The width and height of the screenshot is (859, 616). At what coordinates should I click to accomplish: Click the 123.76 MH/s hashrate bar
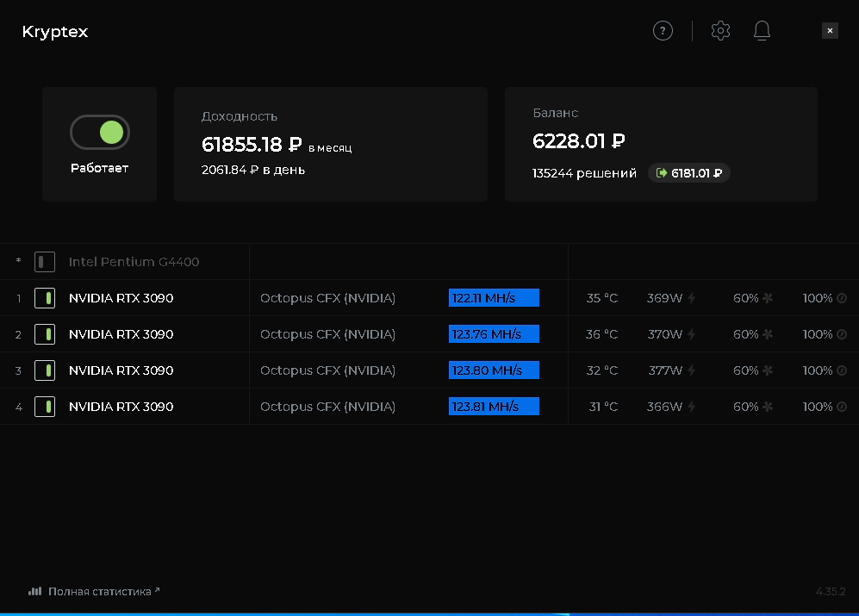pos(494,333)
